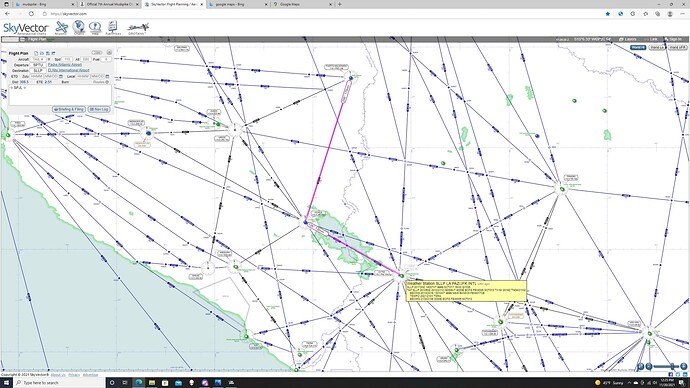690x388 pixels.
Task: Click the SkyVector logo
Action: tap(26, 28)
